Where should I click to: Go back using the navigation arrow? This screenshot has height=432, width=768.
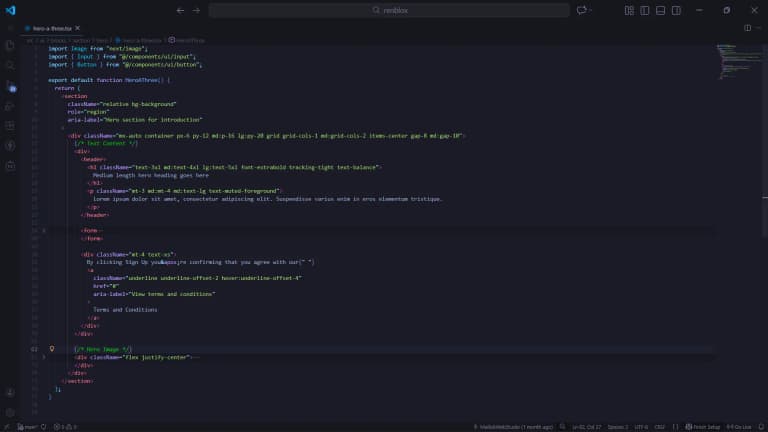[180, 10]
